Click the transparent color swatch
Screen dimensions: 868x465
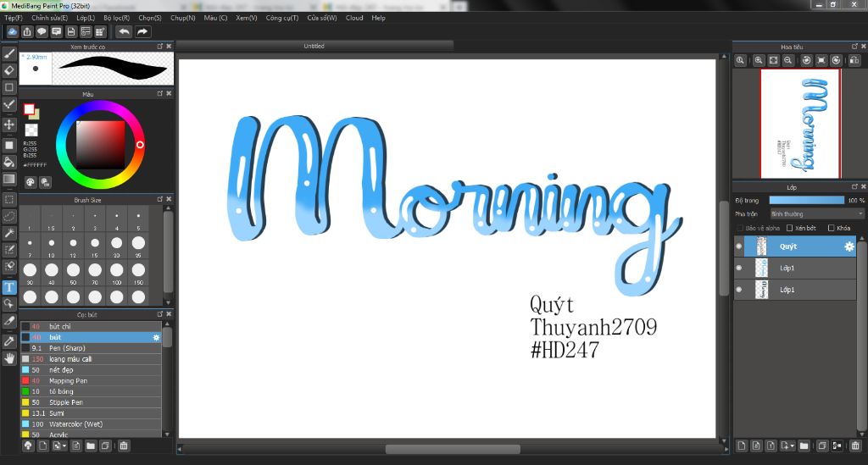pos(31,130)
